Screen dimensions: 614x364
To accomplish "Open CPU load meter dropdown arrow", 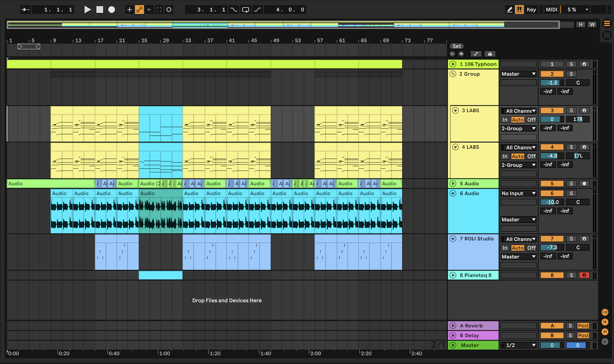I will pos(587,10).
